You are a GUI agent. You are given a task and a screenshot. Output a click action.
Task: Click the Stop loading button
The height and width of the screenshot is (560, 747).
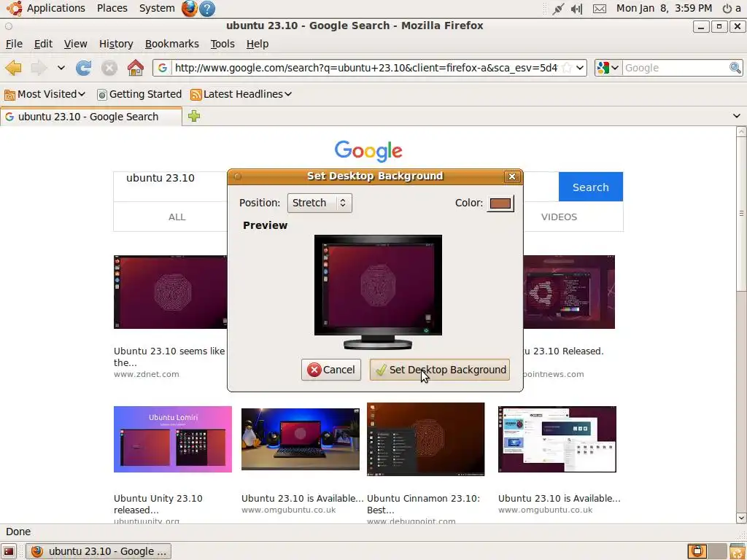pos(109,68)
